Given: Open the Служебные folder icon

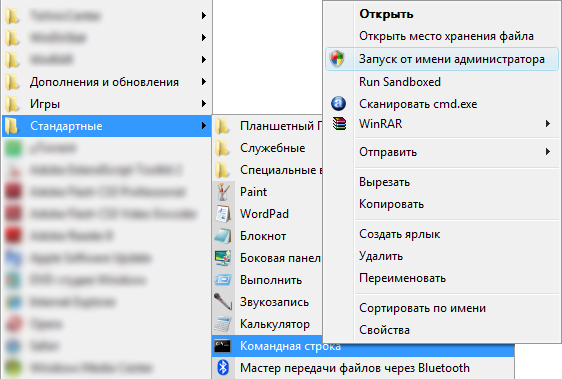Looking at the screenshot, I should [223, 148].
